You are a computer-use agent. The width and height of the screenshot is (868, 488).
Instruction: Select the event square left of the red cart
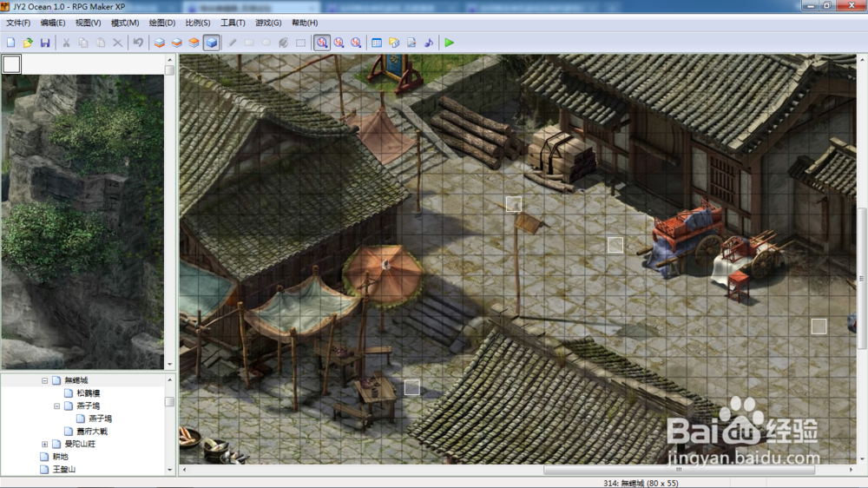[x=615, y=245]
